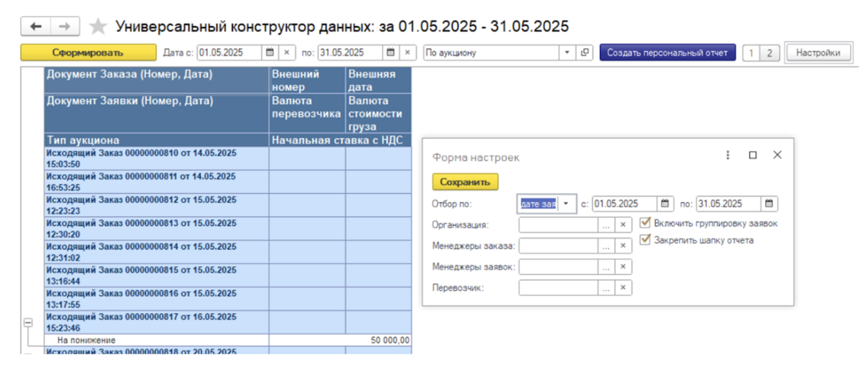The height and width of the screenshot is (378, 868).
Task: Open selection dialog for 'Организация' field
Action: click(x=606, y=225)
